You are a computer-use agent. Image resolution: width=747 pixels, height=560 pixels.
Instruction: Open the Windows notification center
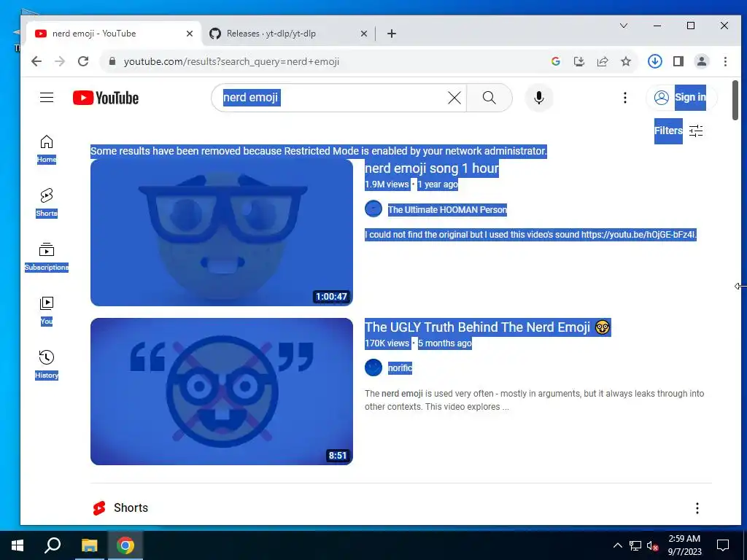pos(723,545)
